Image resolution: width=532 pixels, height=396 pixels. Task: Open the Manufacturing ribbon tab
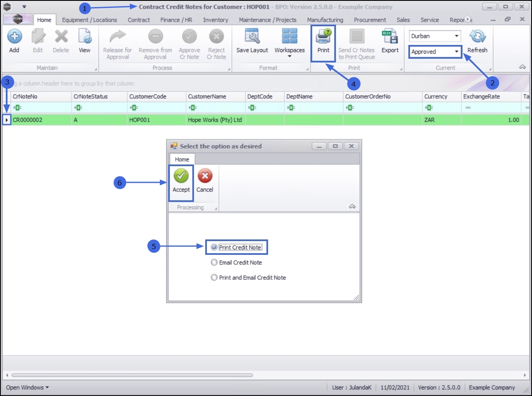325,20
